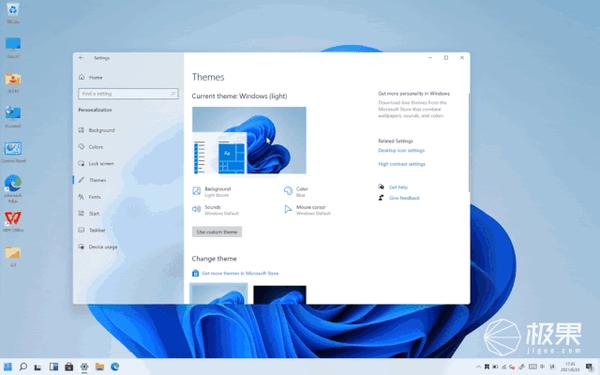Click the Settings window scrollbar

(x=469, y=142)
